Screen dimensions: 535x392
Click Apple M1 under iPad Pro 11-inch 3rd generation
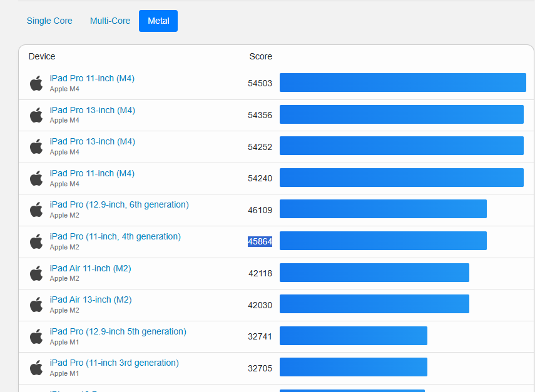point(64,374)
